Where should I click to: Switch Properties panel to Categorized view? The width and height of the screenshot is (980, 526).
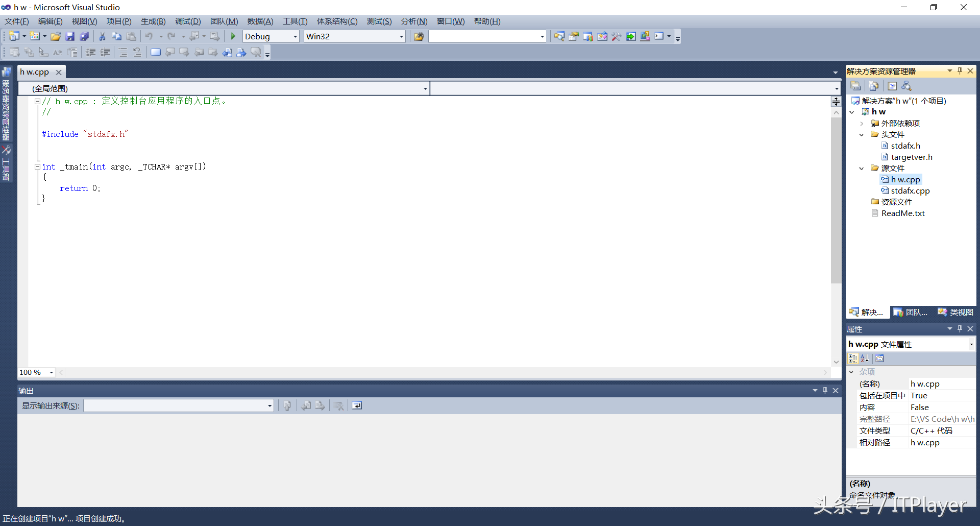[853, 358]
